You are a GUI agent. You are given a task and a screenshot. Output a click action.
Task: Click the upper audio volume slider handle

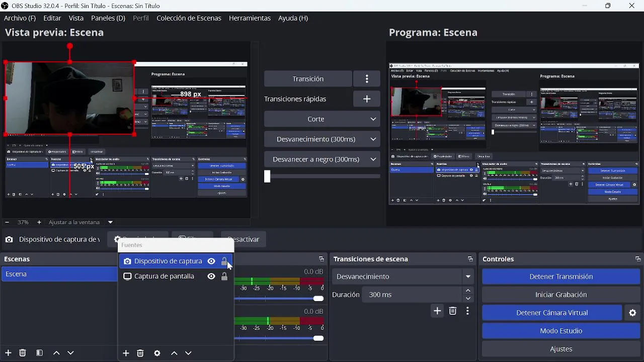(x=318, y=299)
